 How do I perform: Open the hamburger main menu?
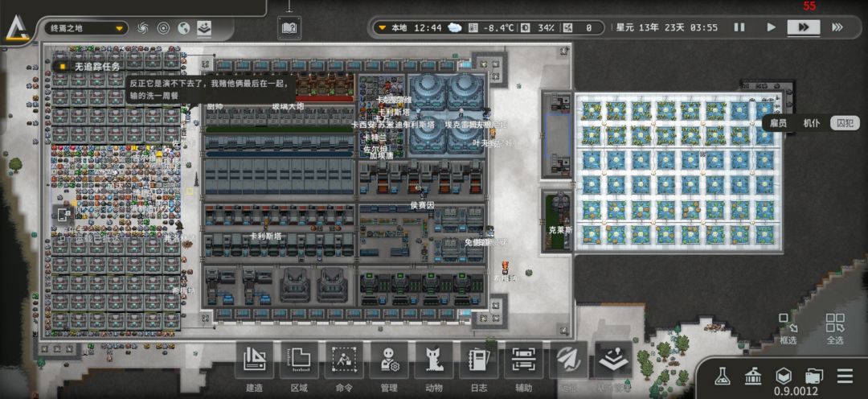tap(845, 376)
